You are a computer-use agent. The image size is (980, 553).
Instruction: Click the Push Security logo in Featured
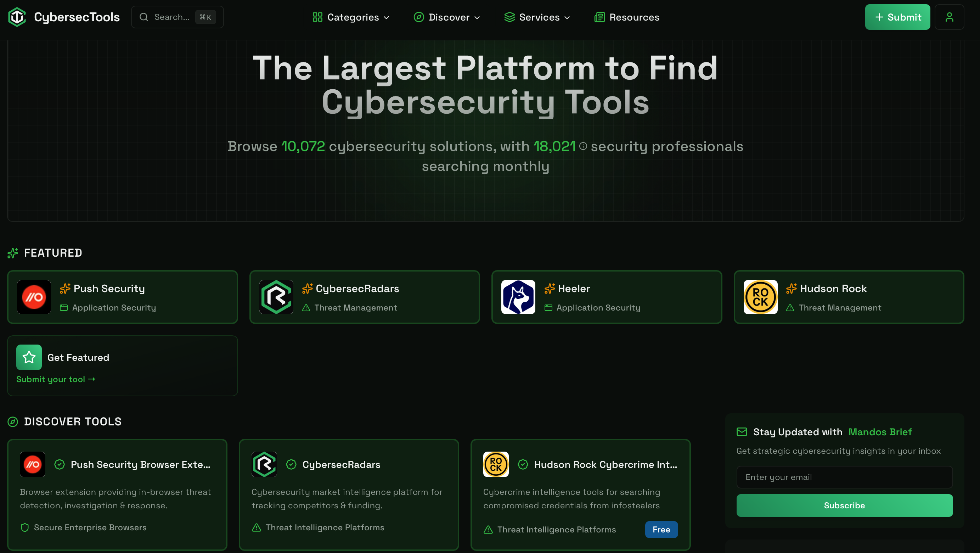34,297
